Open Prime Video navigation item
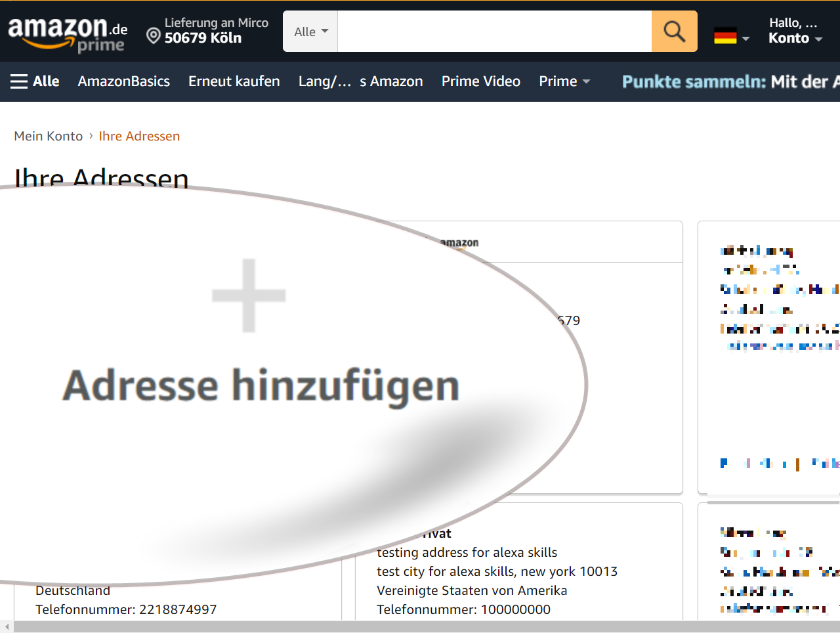 pos(481,81)
